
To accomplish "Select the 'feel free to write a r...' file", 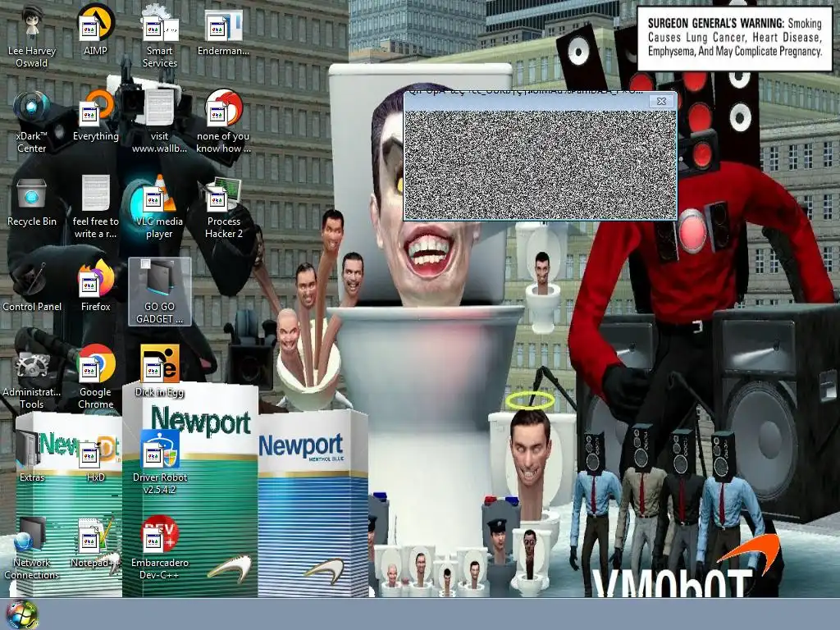I will pyautogui.click(x=95, y=208).
